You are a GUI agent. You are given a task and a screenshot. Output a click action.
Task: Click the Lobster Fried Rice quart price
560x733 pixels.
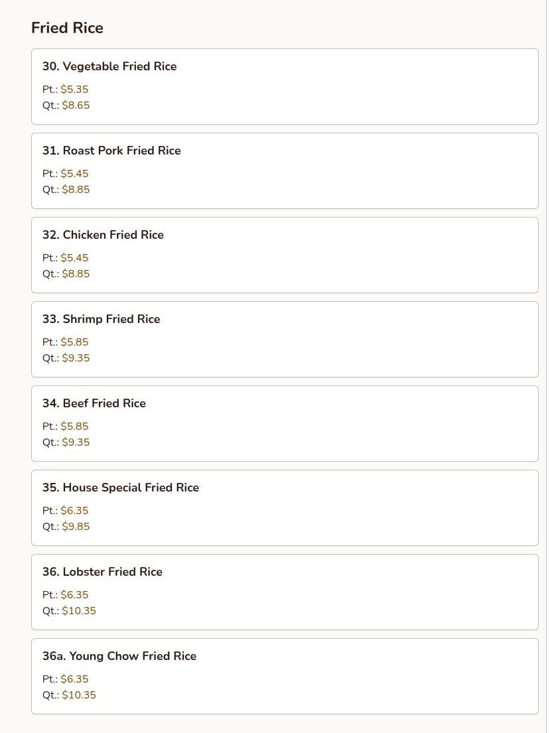[79, 611]
